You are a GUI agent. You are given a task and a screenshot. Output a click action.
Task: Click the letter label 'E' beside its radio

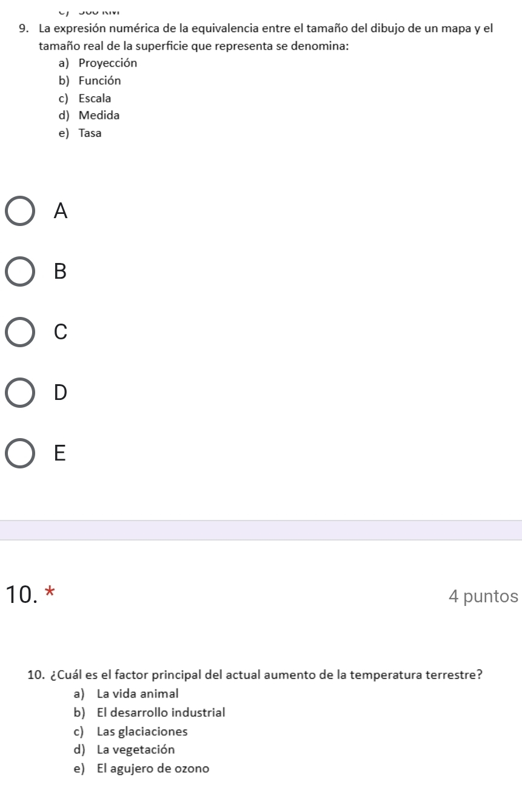coord(59,453)
